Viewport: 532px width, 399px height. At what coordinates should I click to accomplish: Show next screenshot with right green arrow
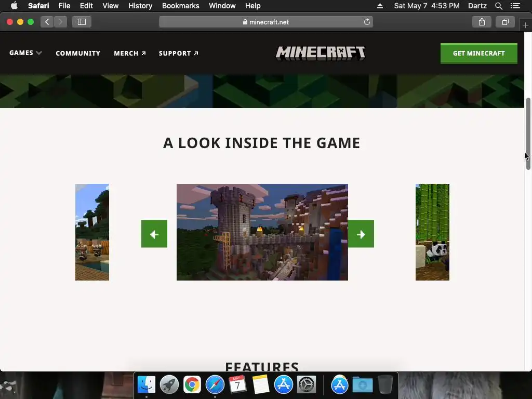coord(361,234)
